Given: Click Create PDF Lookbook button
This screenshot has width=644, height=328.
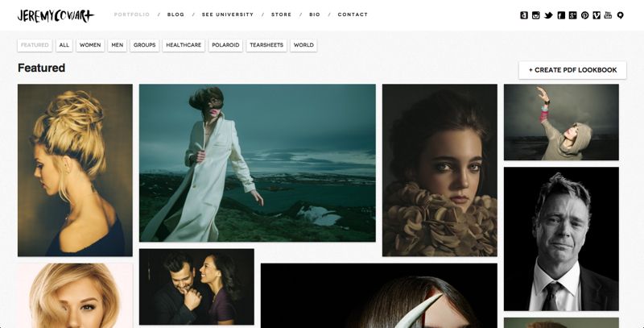Looking at the screenshot, I should coord(572,70).
